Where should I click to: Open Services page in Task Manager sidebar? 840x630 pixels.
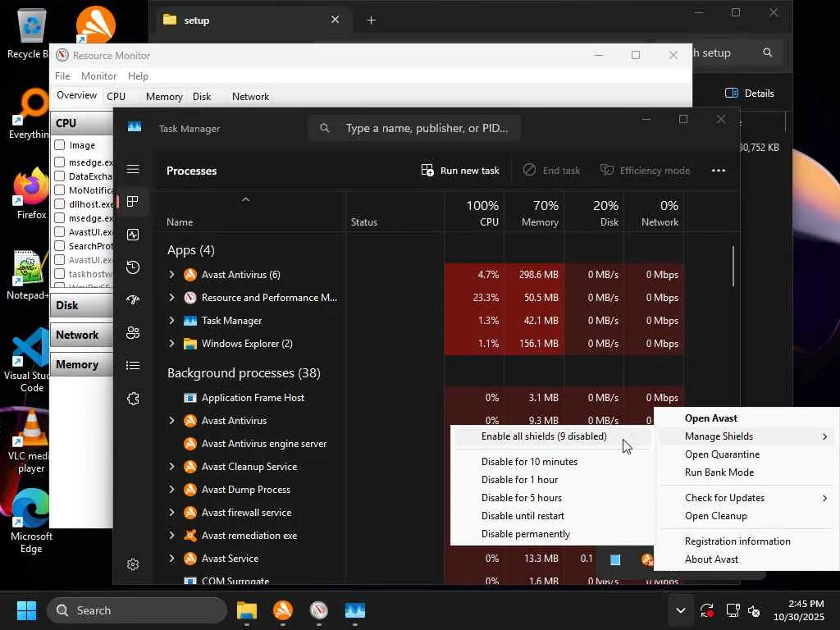pyautogui.click(x=133, y=399)
